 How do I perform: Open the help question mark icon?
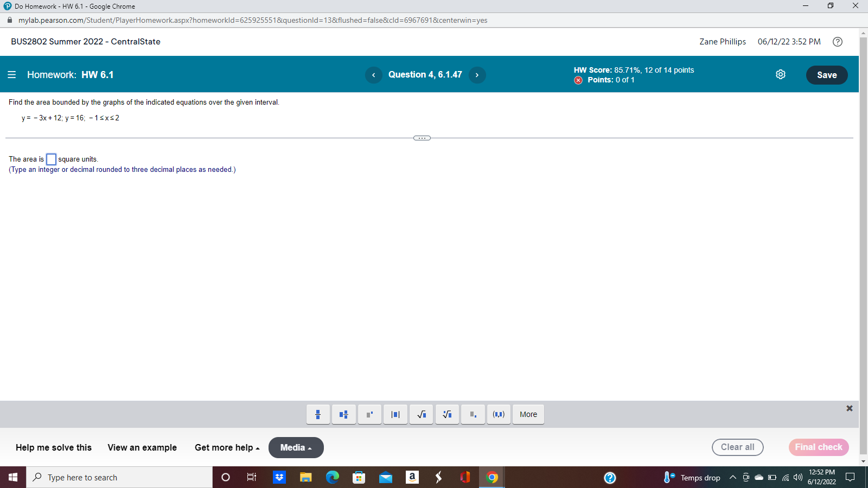click(x=838, y=42)
